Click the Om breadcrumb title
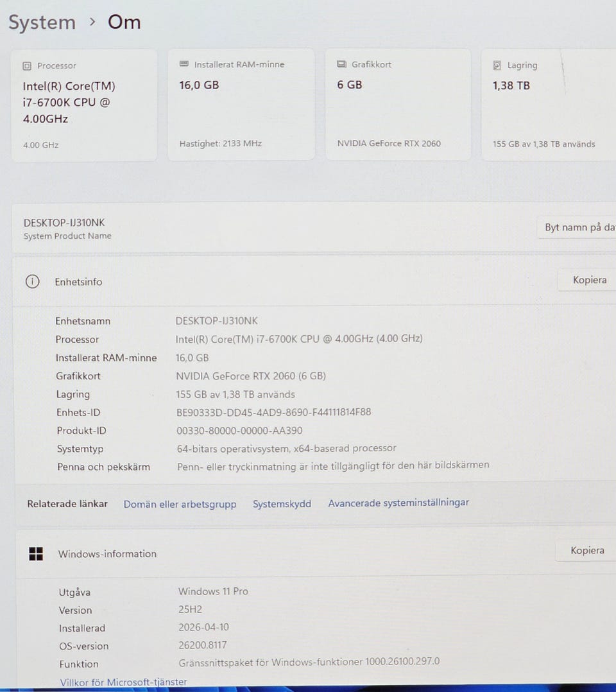The image size is (616, 692). tap(124, 22)
